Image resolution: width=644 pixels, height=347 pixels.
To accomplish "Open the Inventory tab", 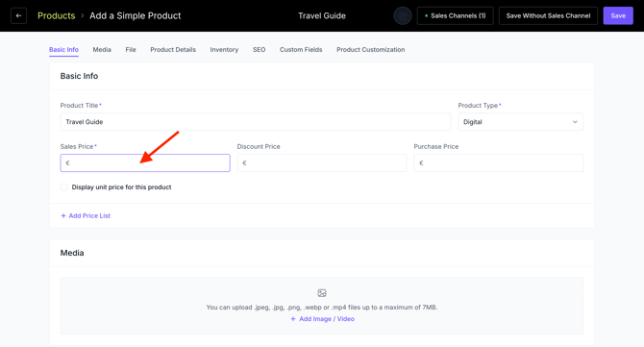I will (224, 50).
